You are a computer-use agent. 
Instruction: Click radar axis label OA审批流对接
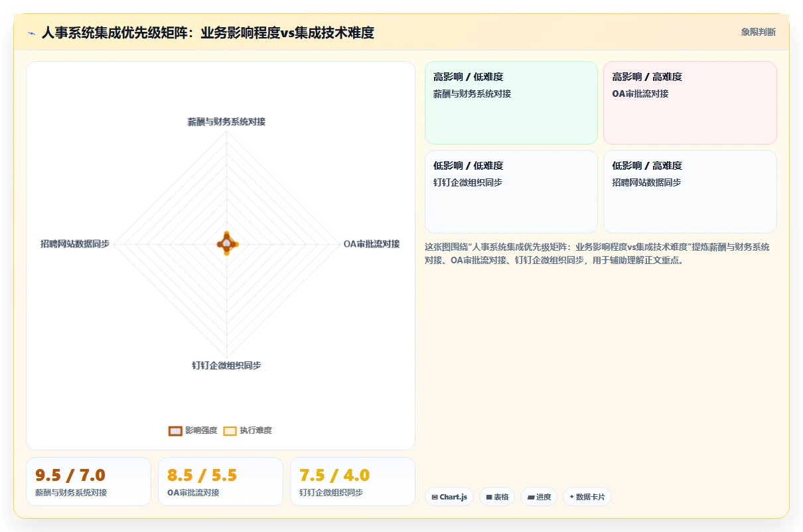point(372,244)
